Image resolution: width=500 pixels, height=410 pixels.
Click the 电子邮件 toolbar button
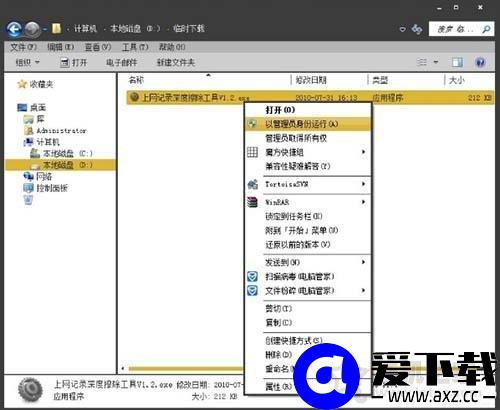[x=121, y=62]
